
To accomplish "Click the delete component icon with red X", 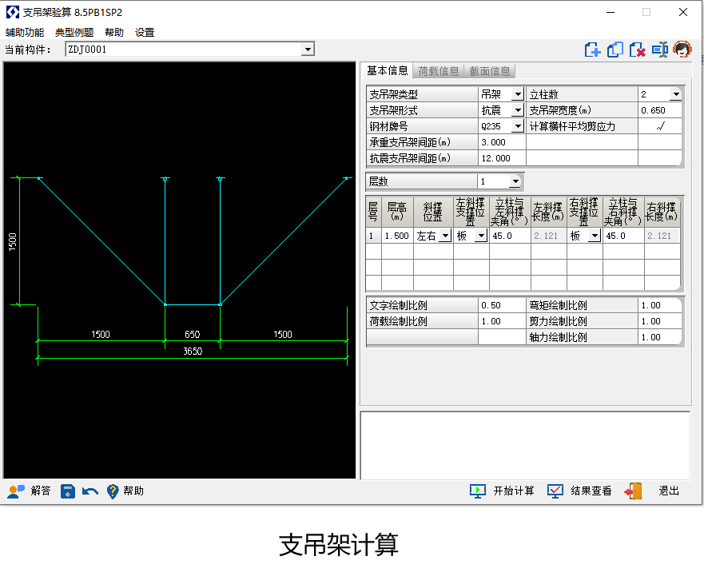I will [638, 50].
